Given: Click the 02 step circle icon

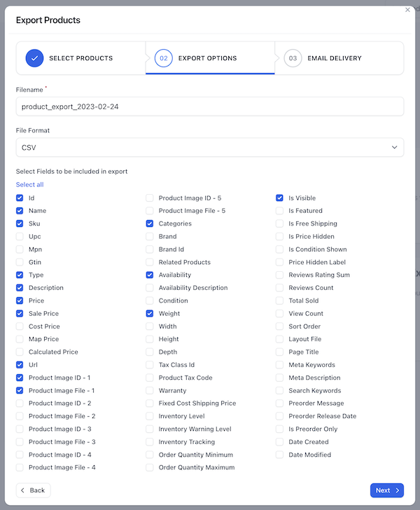Looking at the screenshot, I should (164, 58).
